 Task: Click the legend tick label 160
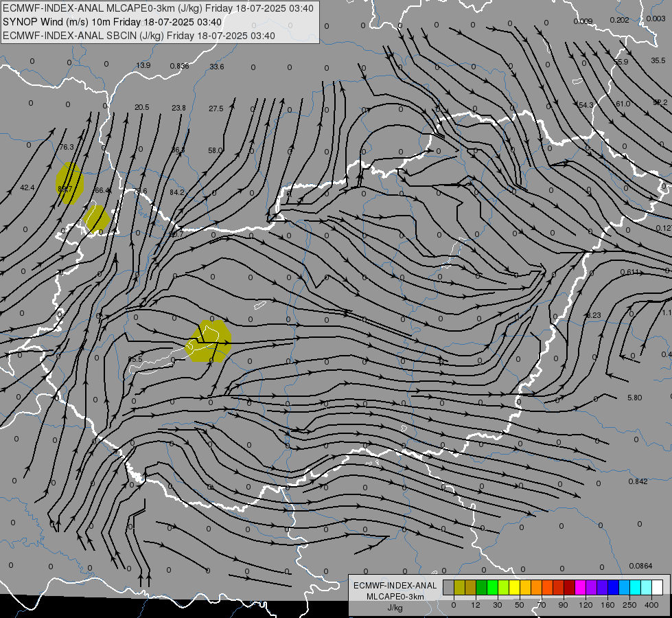[x=607, y=605]
